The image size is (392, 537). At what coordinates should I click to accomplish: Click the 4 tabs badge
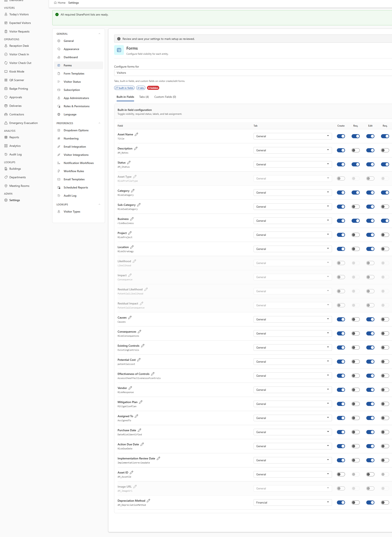[141, 88]
